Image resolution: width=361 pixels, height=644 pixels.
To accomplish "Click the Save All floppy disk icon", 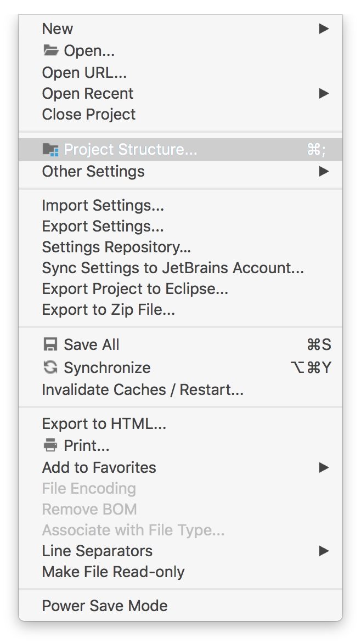I will pos(50,344).
